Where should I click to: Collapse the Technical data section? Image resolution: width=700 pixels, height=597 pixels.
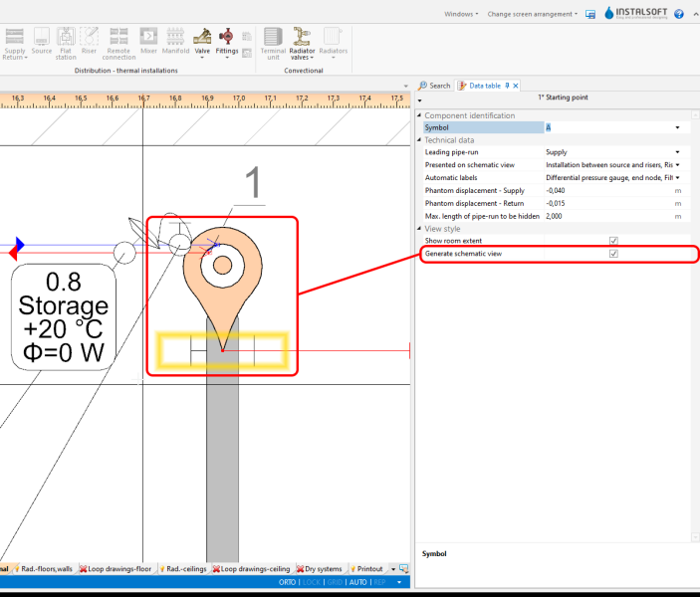pyautogui.click(x=419, y=139)
